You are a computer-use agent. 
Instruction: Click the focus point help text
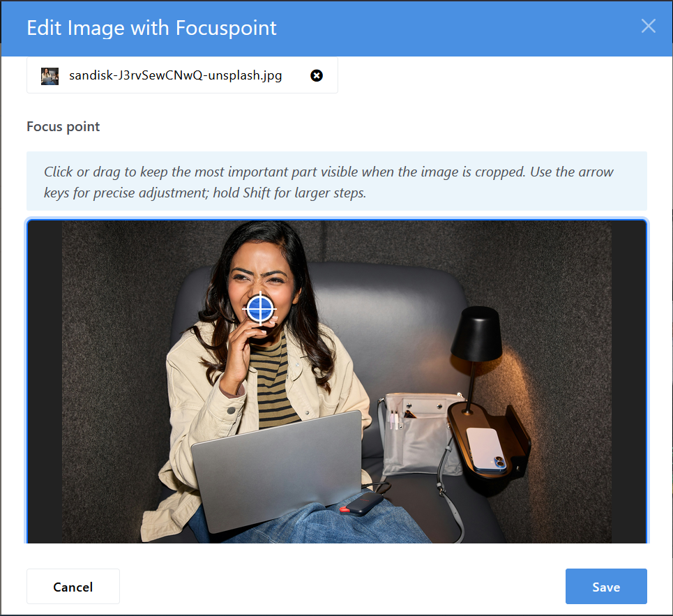click(x=328, y=182)
